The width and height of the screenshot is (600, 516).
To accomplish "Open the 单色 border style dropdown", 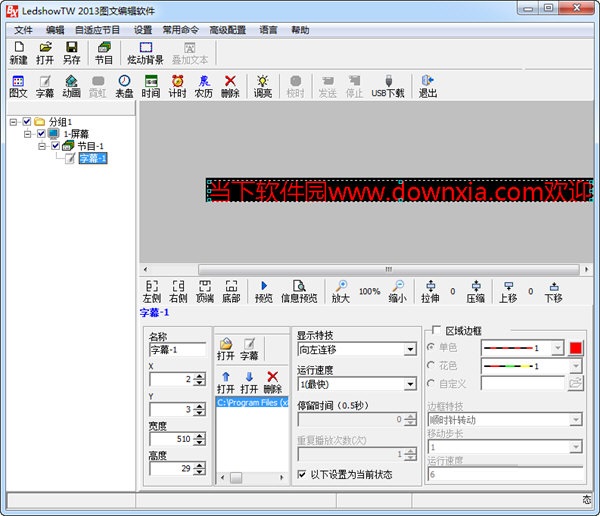I will coord(558,348).
